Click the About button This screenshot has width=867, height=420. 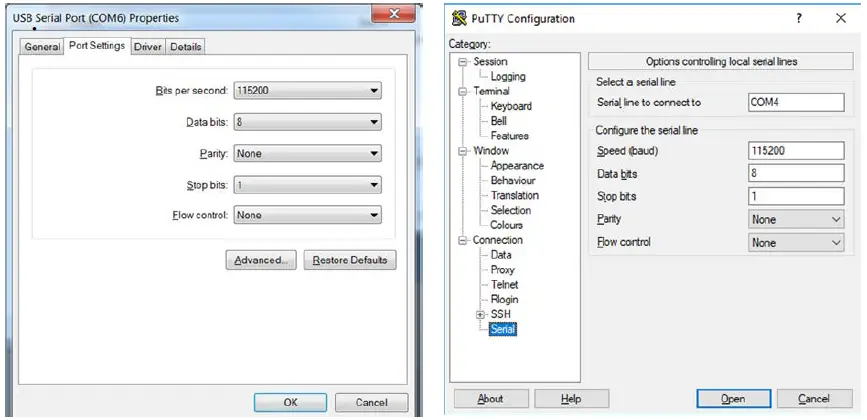490,399
